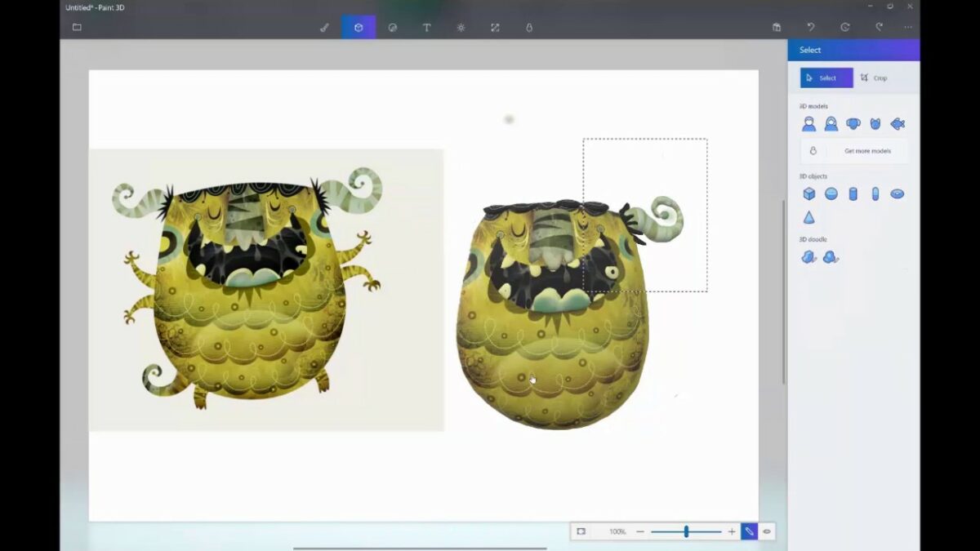Select the sharp edge 3D doodle tool
980x551 pixels.
808,257
